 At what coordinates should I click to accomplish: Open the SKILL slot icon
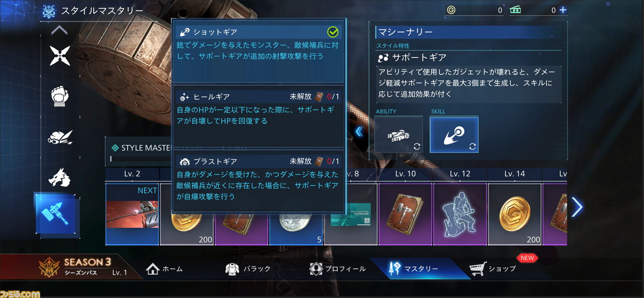(x=454, y=135)
